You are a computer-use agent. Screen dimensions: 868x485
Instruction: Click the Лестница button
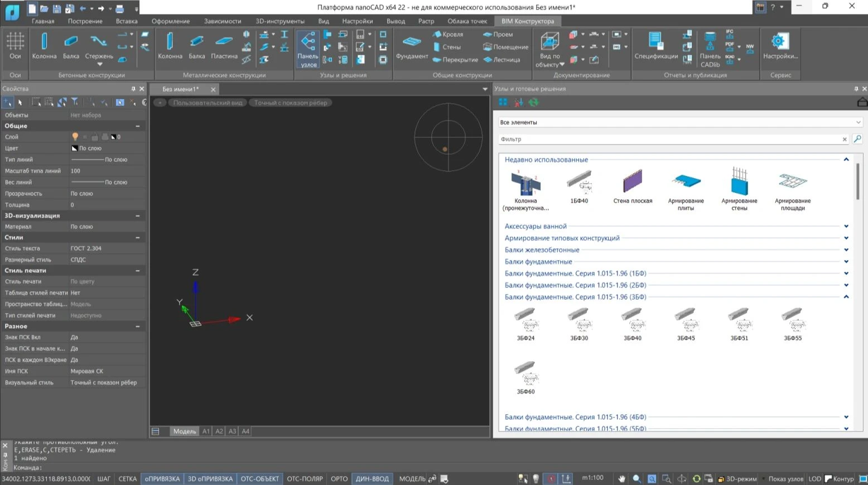pyautogui.click(x=502, y=60)
